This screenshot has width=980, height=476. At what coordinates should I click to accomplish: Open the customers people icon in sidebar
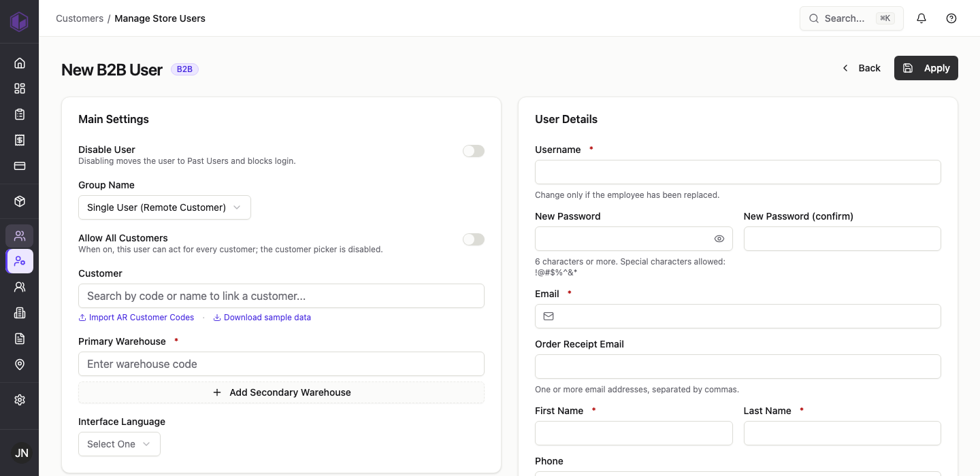coord(20,236)
